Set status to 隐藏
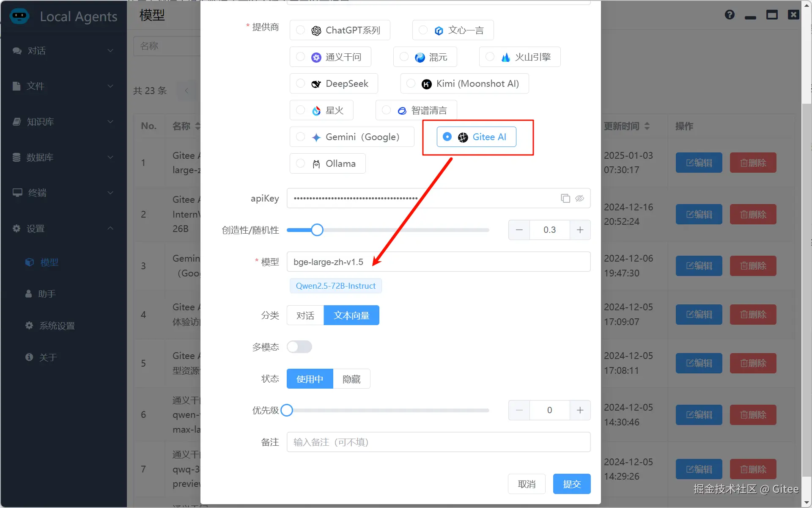Viewport: 812px width, 508px height. pos(351,379)
